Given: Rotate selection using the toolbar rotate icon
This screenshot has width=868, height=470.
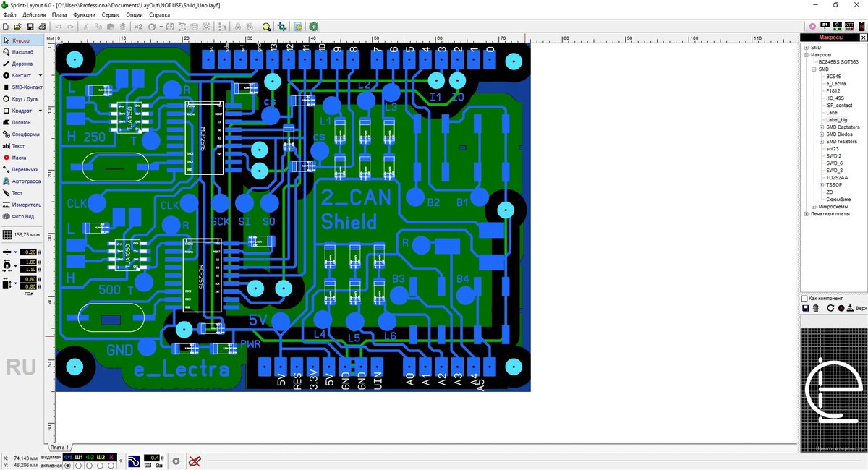Looking at the screenshot, I should tap(151, 27).
